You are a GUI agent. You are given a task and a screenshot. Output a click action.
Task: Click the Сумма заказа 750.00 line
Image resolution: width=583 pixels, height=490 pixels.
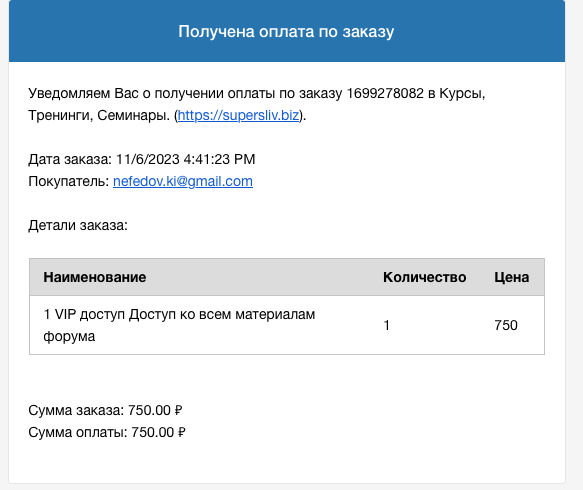click(x=105, y=410)
